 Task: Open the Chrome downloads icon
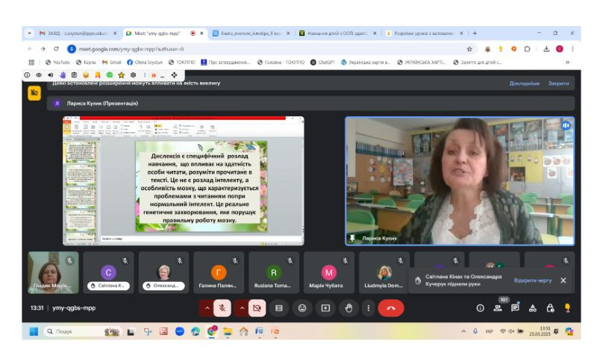(x=546, y=48)
